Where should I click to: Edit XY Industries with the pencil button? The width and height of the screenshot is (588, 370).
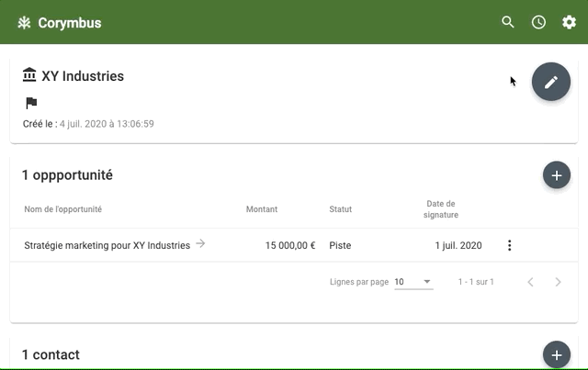(x=551, y=82)
